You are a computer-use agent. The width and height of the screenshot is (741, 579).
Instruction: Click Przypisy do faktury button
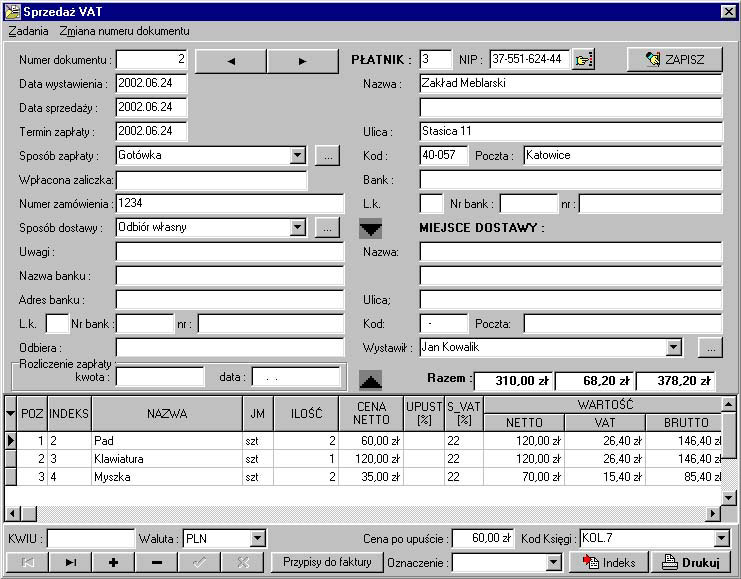tap(326, 562)
